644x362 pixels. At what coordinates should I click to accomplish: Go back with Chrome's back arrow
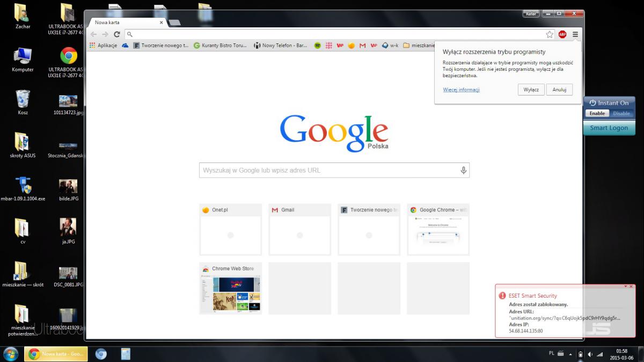(x=93, y=34)
